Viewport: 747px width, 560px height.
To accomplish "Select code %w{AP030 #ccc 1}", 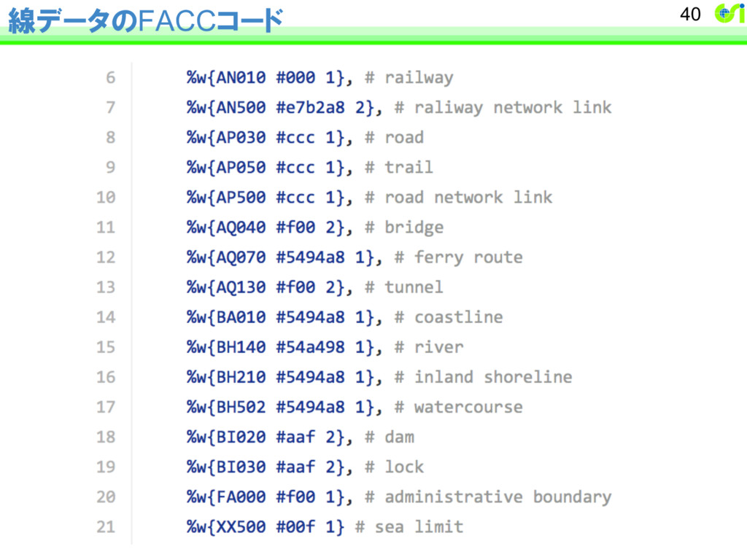I will click(266, 138).
